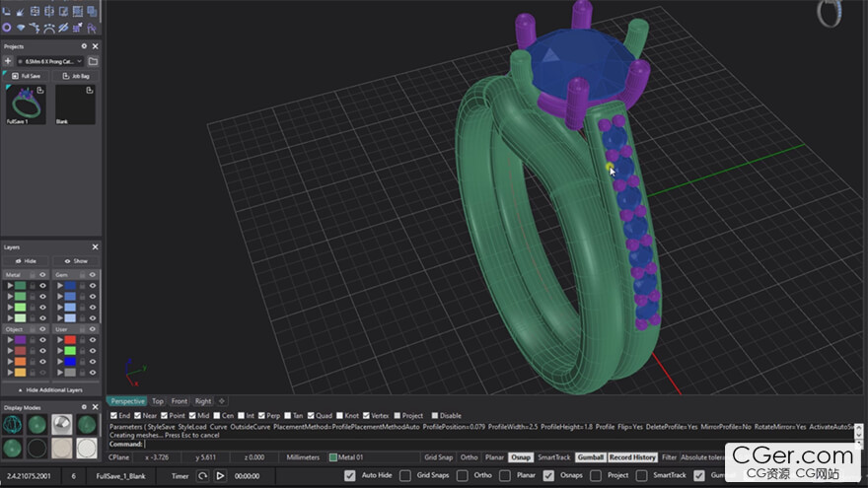The image size is (868, 488).
Task: Close the Layers panel
Action: click(96, 247)
